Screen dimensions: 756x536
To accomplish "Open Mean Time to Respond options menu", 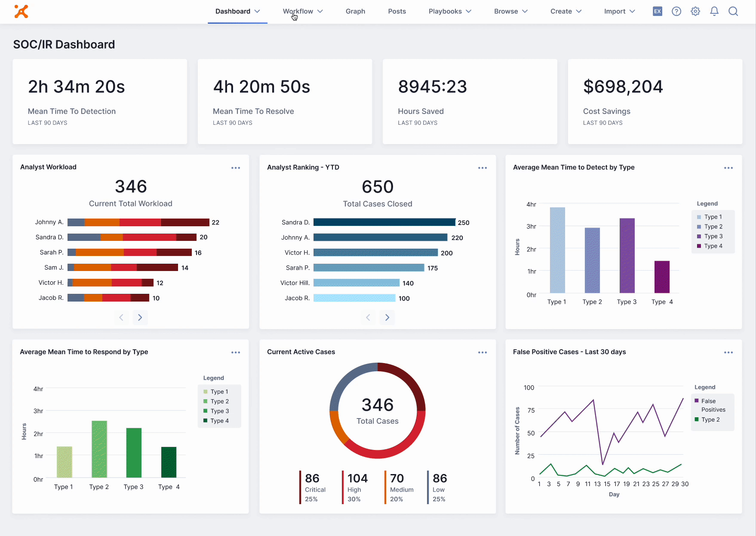I will click(236, 352).
